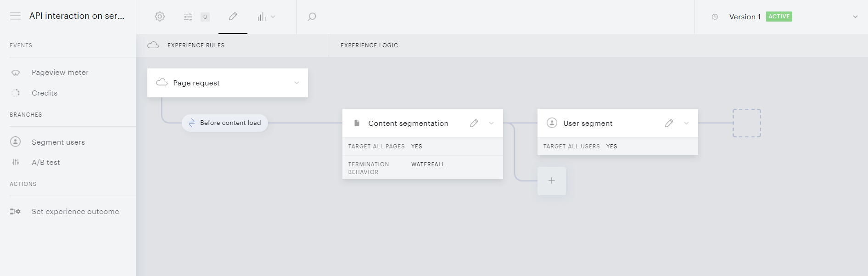Open version history clock icon
The image size is (868, 276).
coord(715,17)
